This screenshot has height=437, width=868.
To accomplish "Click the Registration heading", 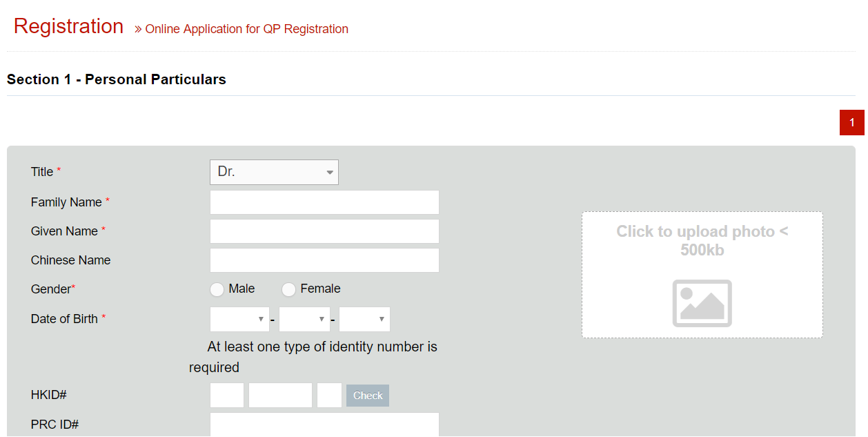I will [x=68, y=26].
